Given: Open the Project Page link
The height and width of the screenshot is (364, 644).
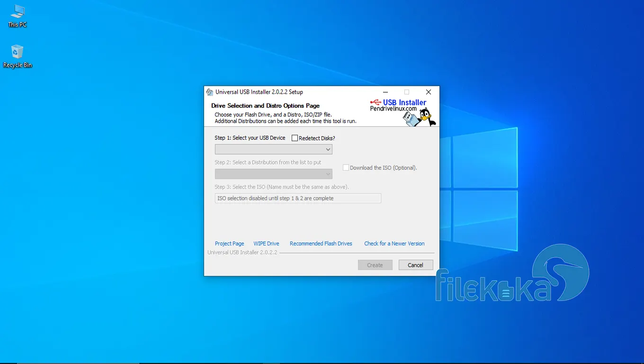Looking at the screenshot, I should [x=230, y=244].
